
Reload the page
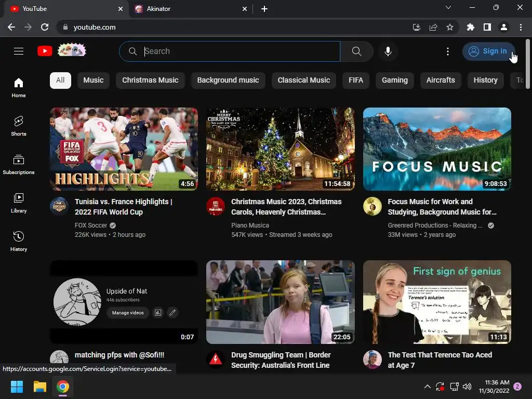(x=45, y=27)
